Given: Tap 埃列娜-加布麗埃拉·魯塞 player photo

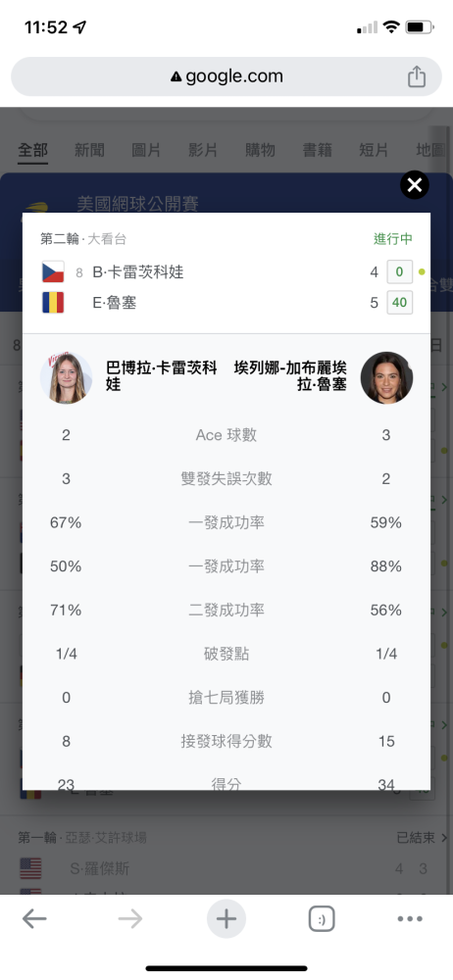Looking at the screenshot, I should coord(386,377).
